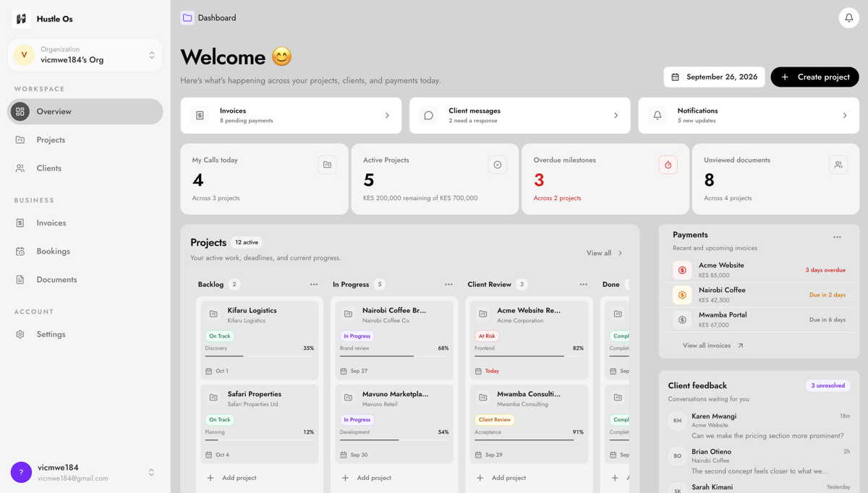This screenshot has height=493, width=868.
Task: Click the Invoices card dollar icon
Action: (200, 116)
